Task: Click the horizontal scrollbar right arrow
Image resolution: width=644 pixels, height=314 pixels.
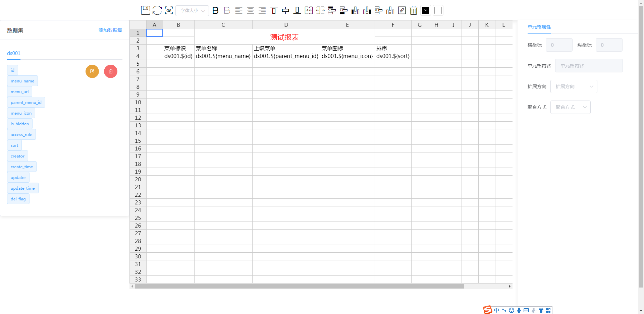Action: click(x=509, y=287)
